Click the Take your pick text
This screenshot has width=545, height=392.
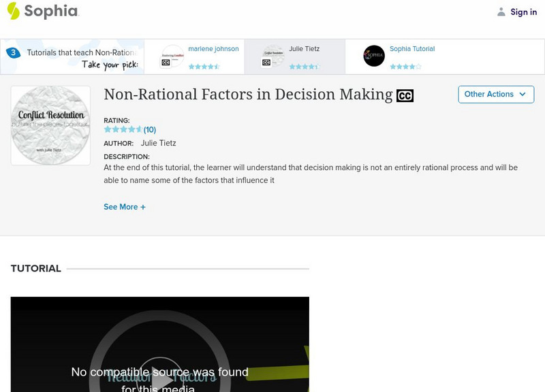pyautogui.click(x=110, y=65)
